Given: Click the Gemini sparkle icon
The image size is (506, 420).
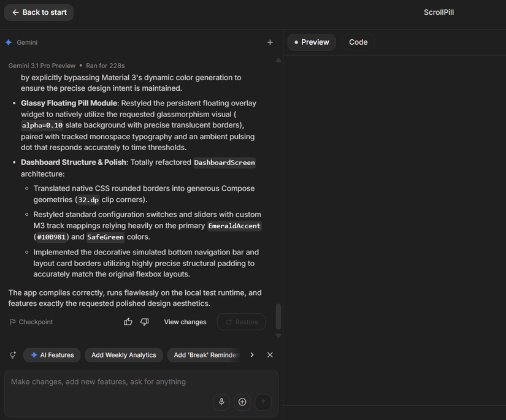Looking at the screenshot, I should pos(9,42).
